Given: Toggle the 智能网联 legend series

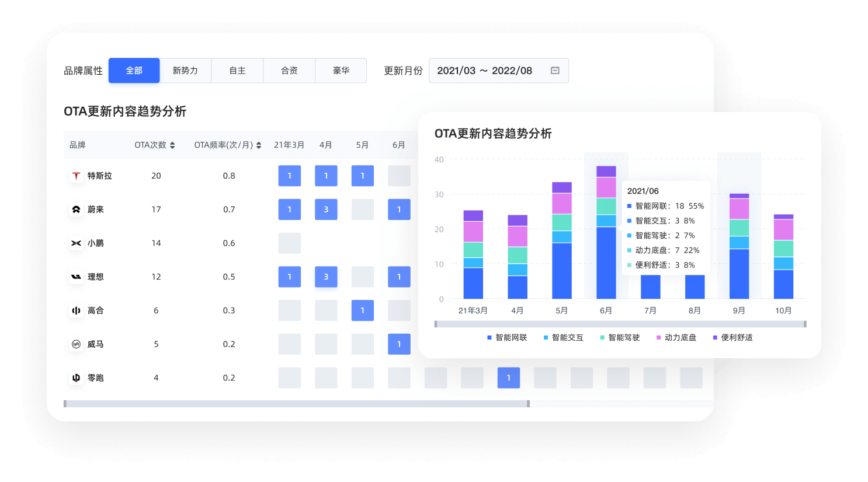Looking at the screenshot, I should click(x=506, y=337).
